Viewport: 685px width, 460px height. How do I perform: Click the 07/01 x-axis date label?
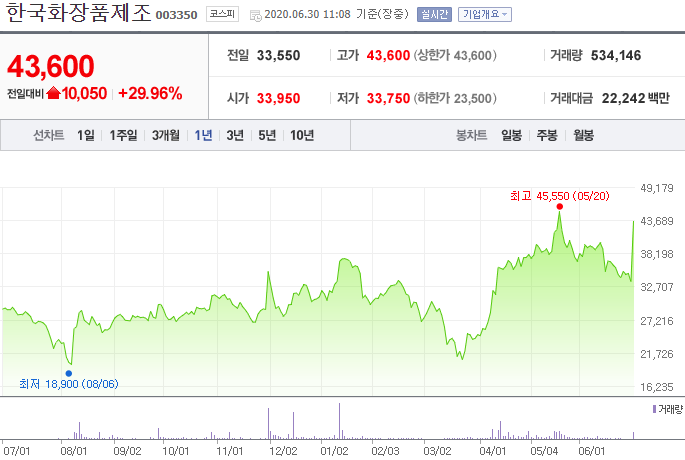(x=17, y=451)
